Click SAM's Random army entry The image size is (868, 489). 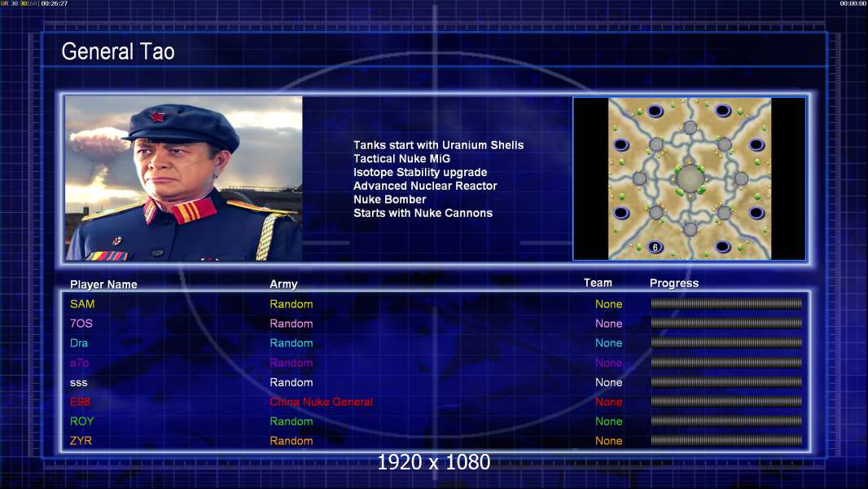[x=292, y=304]
